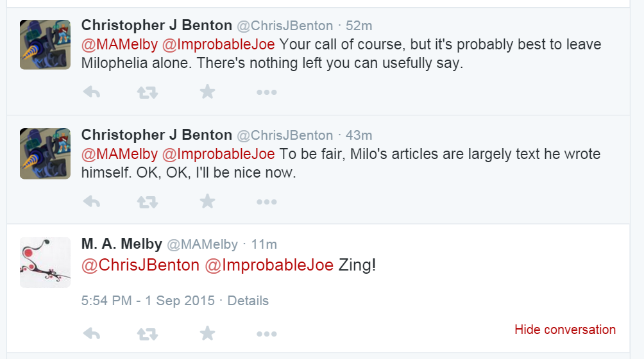
Task: Open @MAMelby mention in 43m tweet
Action: 119,154
